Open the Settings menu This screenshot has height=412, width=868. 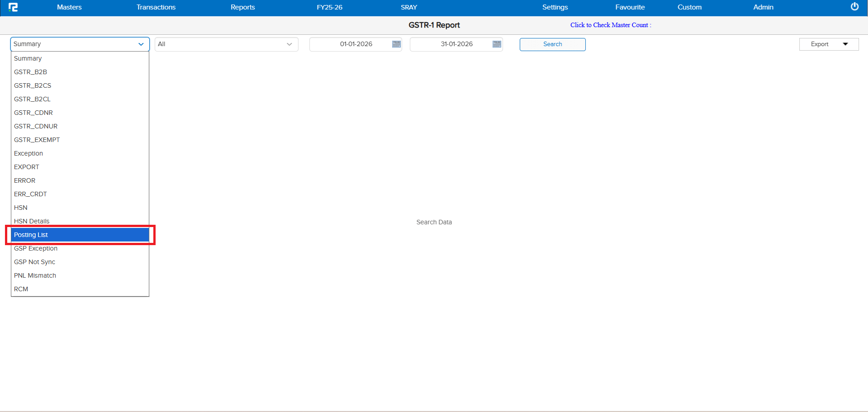[555, 7]
